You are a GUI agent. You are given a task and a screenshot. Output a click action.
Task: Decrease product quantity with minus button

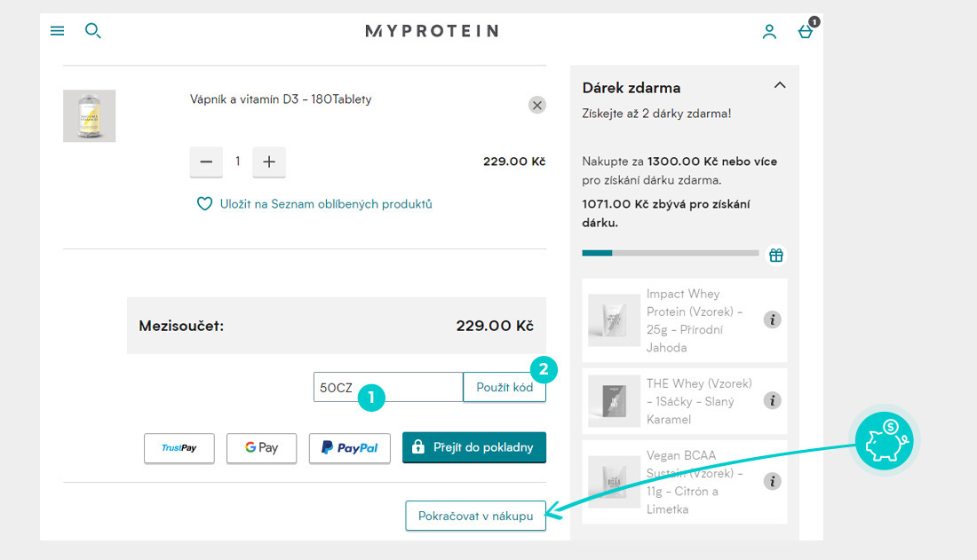click(206, 162)
